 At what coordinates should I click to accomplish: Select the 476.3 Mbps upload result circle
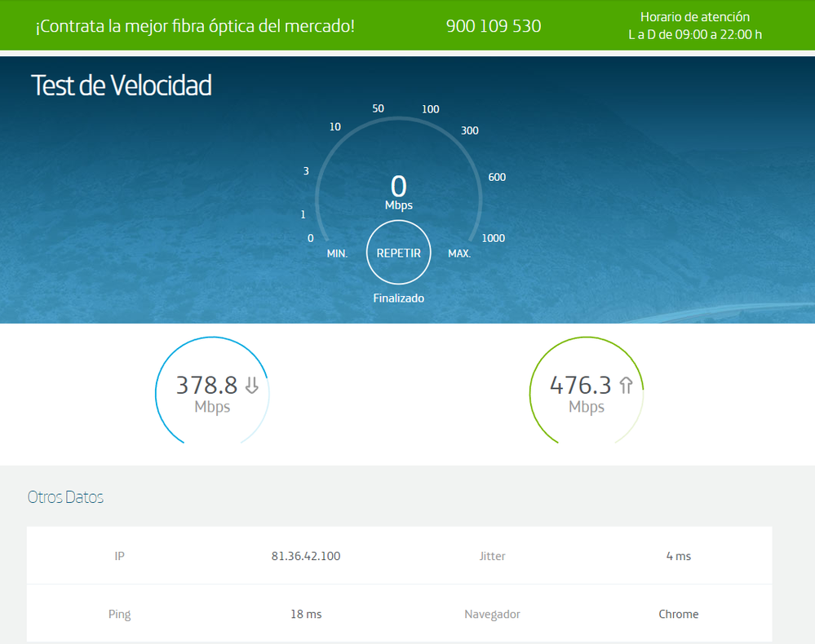click(x=586, y=393)
